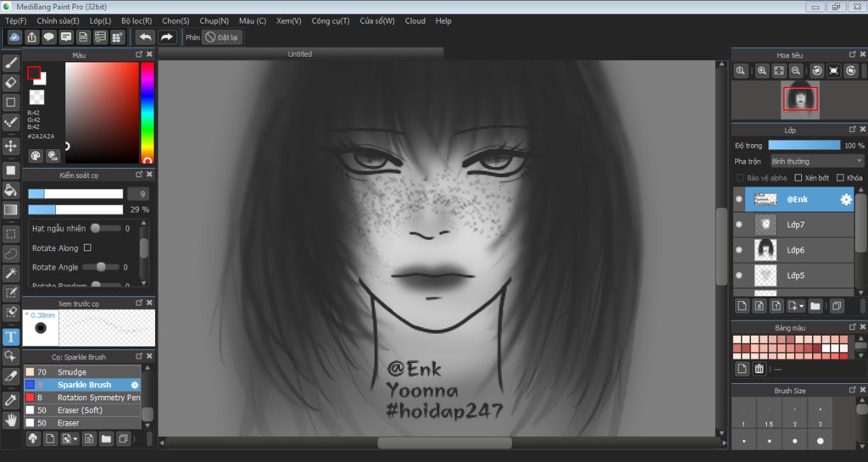Select the transparent color swatch
This screenshot has width=868, height=462.
tap(36, 97)
